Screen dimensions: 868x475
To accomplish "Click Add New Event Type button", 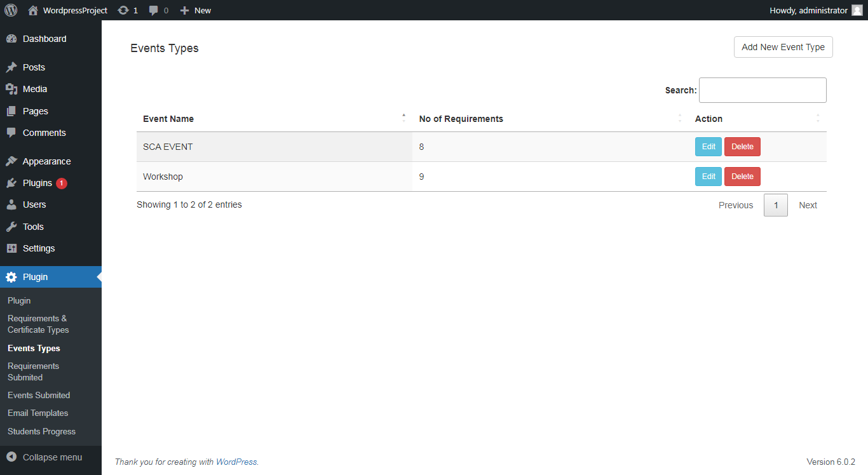I will point(783,47).
